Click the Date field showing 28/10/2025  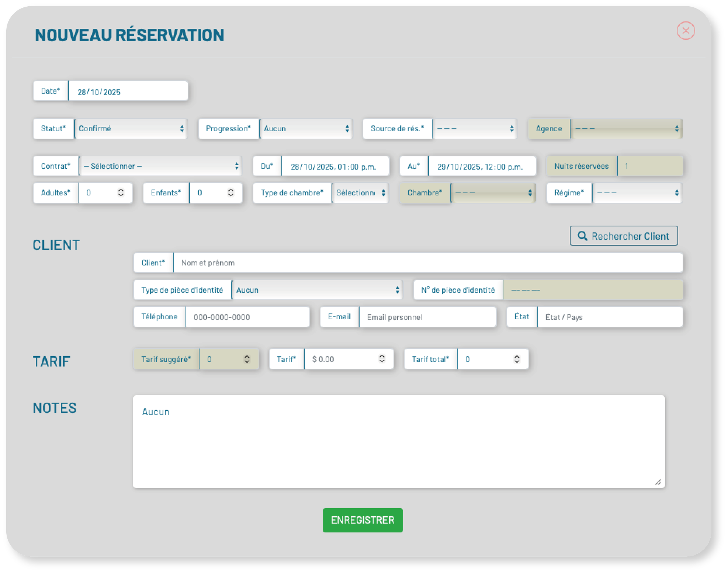coord(128,92)
